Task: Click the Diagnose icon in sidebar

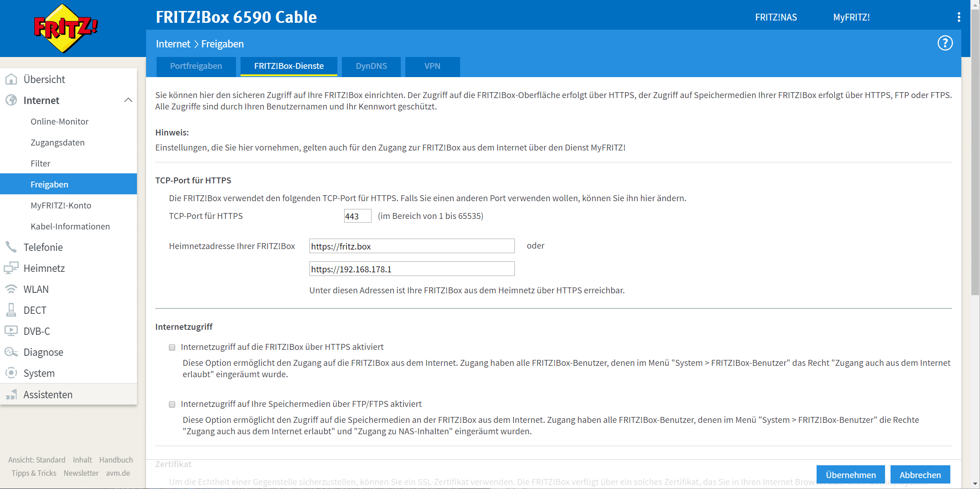Action: (11, 352)
